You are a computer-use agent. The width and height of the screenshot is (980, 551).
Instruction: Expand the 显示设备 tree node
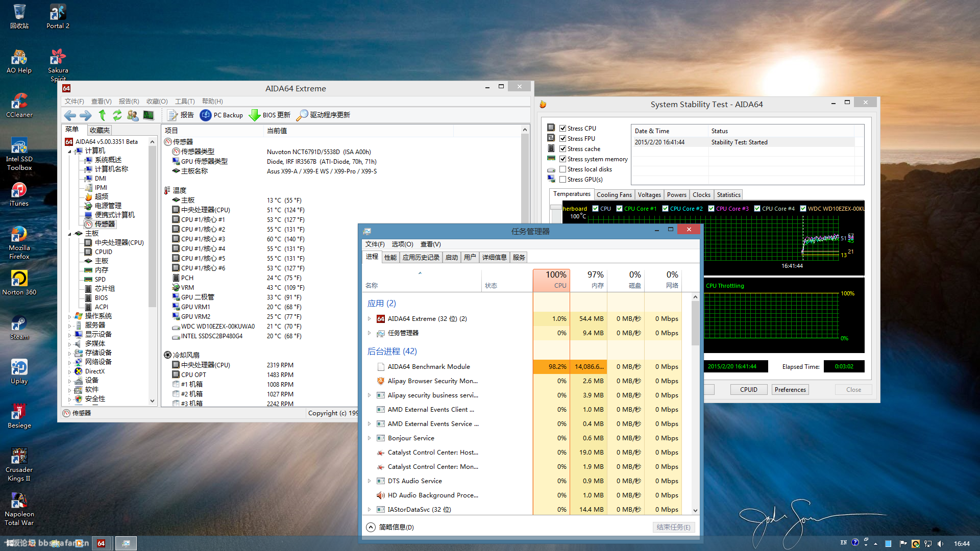[70, 335]
